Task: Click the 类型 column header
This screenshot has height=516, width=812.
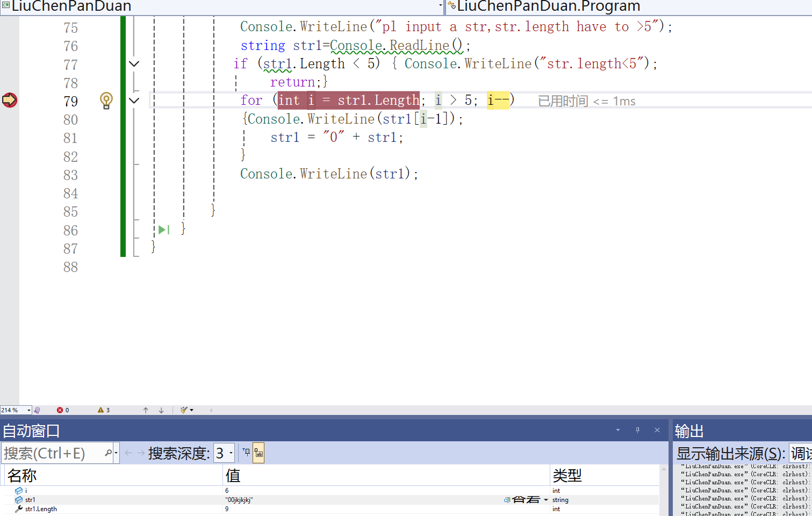Action: coord(605,475)
